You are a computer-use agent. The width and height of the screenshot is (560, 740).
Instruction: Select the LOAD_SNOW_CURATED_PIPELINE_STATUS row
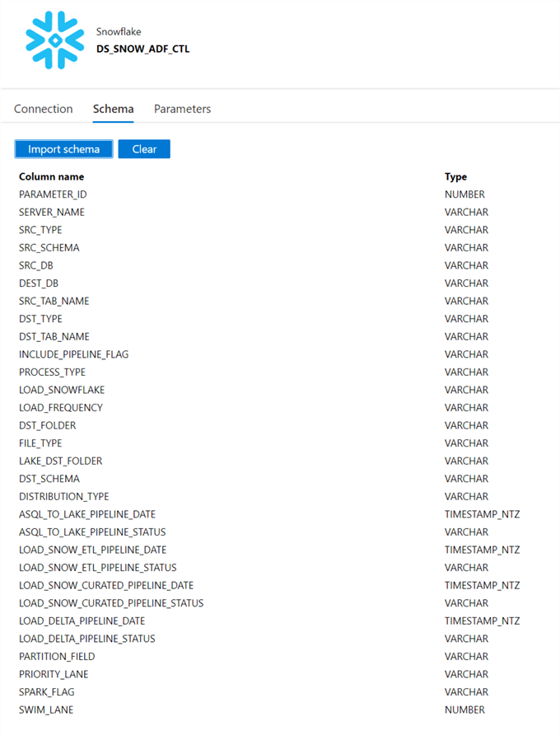[x=111, y=603]
